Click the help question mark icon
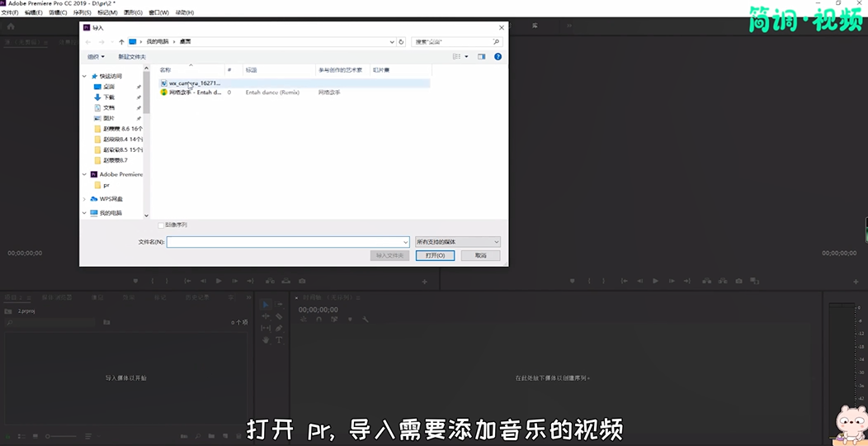This screenshot has height=446, width=868. pyautogui.click(x=498, y=57)
